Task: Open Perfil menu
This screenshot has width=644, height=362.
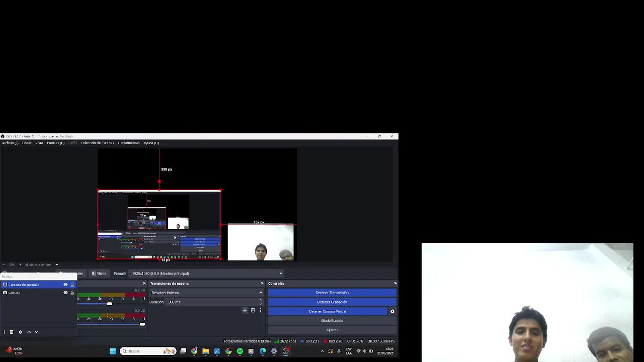Action: (x=72, y=143)
